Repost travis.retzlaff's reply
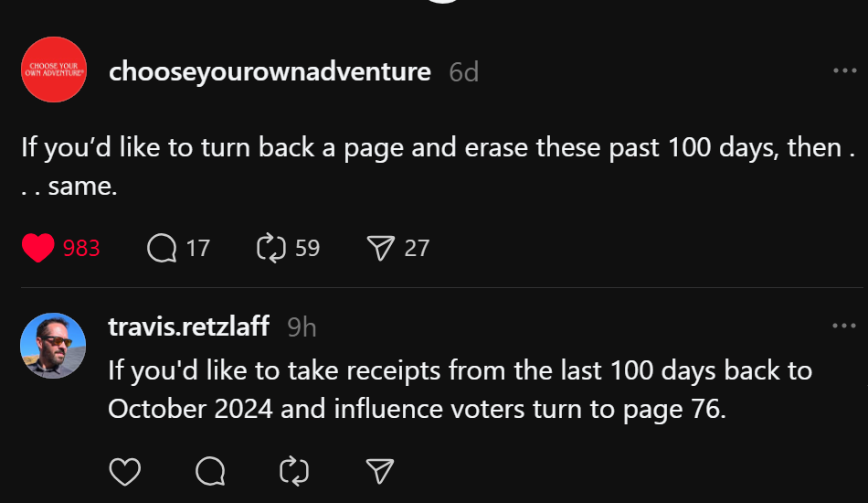 coord(294,471)
